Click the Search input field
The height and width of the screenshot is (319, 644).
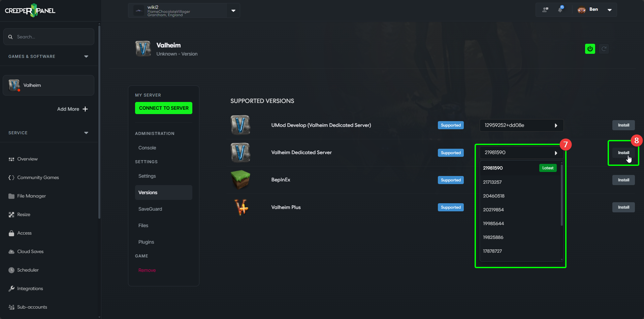pos(49,36)
